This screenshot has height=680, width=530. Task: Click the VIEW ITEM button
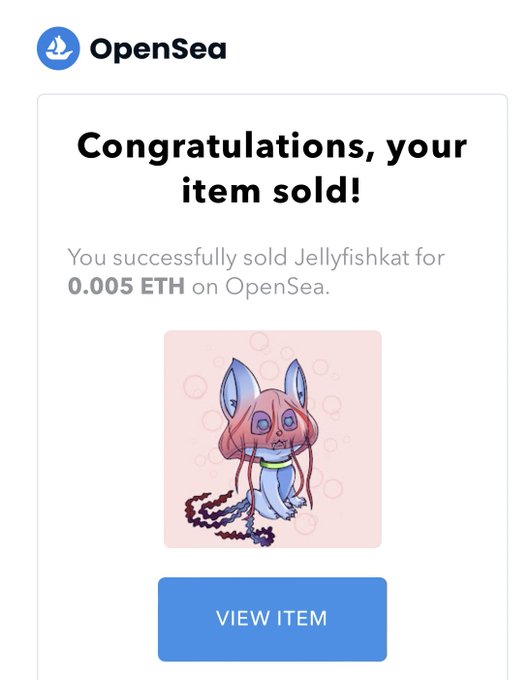pyautogui.click(x=272, y=619)
